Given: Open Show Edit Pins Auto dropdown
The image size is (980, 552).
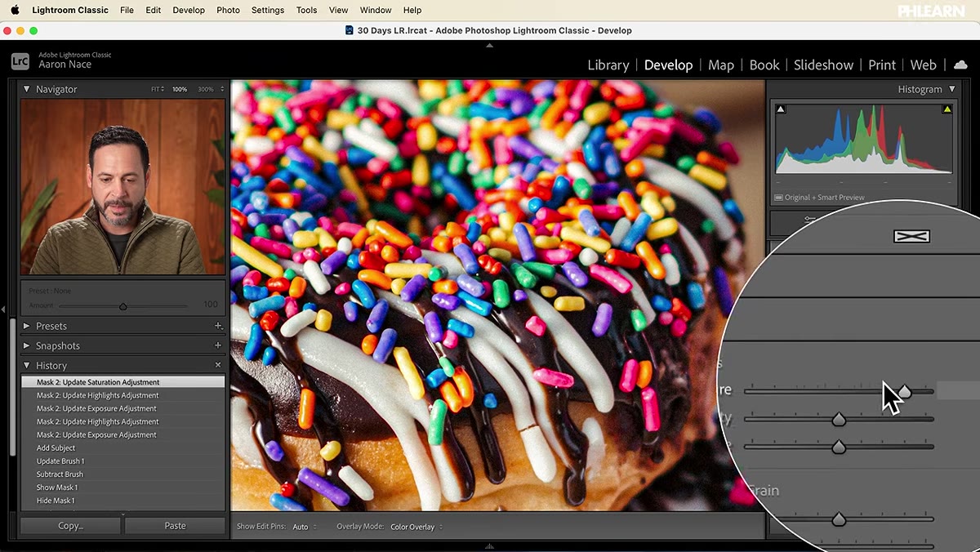Looking at the screenshot, I should 305,527.
